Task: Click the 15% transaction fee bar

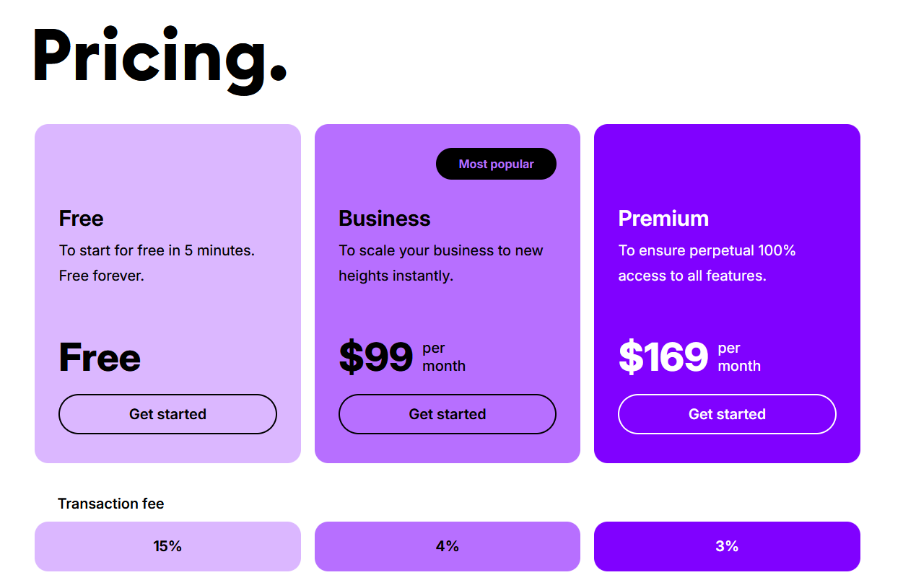Action: click(167, 546)
